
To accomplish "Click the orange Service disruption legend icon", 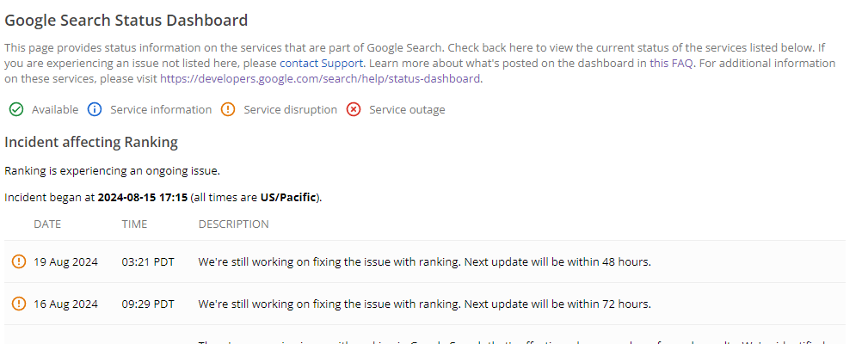I will (x=228, y=110).
